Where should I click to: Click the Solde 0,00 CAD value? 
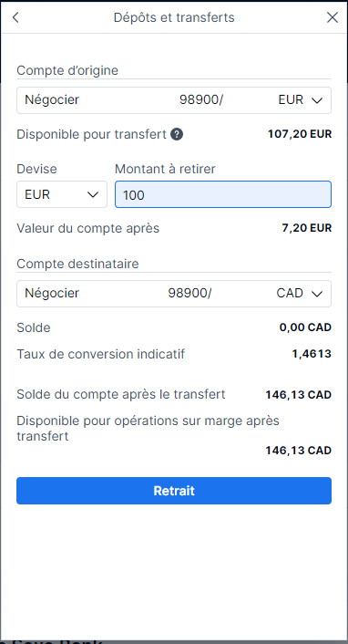tap(305, 327)
